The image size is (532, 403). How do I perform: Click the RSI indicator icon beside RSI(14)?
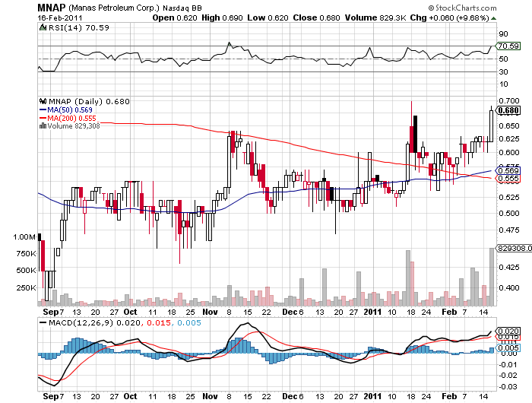pos(43,28)
